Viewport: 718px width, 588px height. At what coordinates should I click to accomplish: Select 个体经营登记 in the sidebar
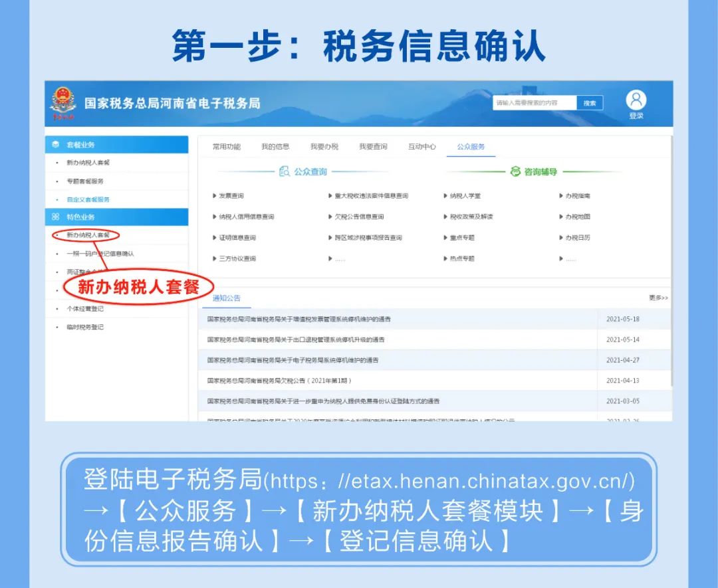[x=85, y=309]
